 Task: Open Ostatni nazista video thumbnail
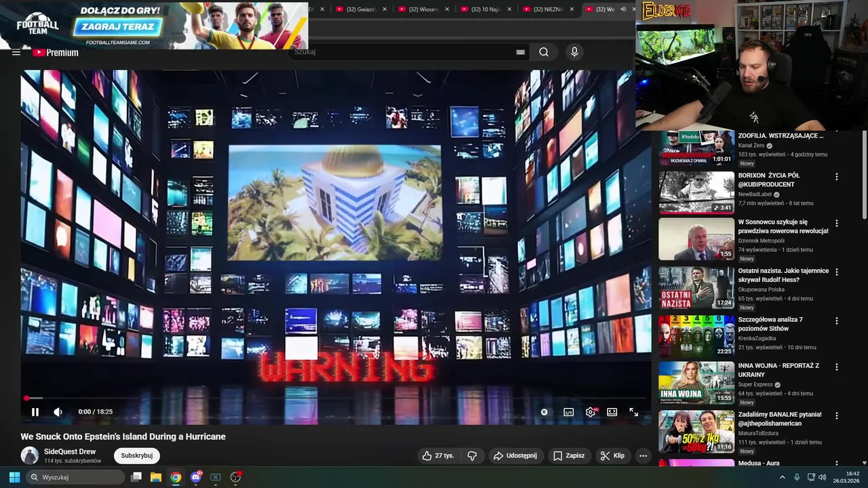tap(696, 287)
